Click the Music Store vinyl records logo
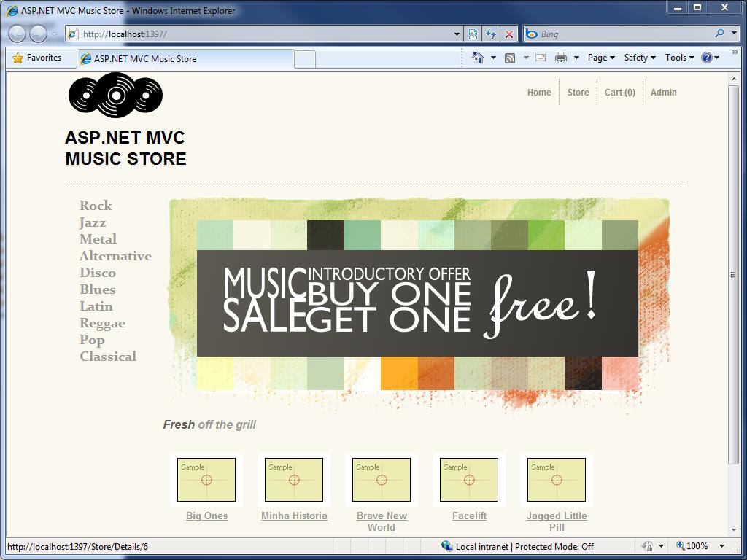Screen dimensions: 747x560 coord(115,95)
